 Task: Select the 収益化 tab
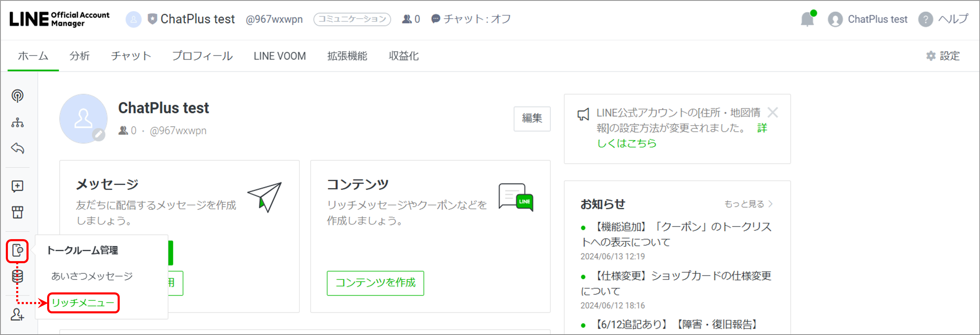click(403, 56)
